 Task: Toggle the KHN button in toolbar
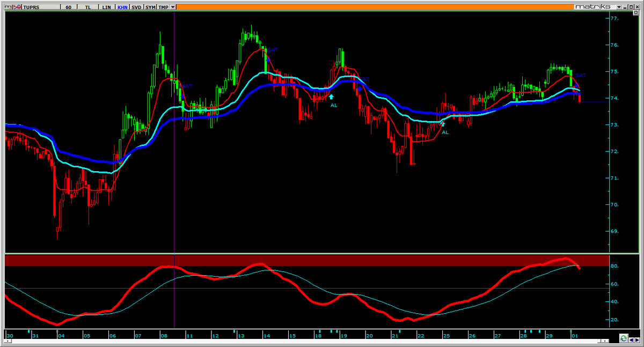[x=122, y=7]
